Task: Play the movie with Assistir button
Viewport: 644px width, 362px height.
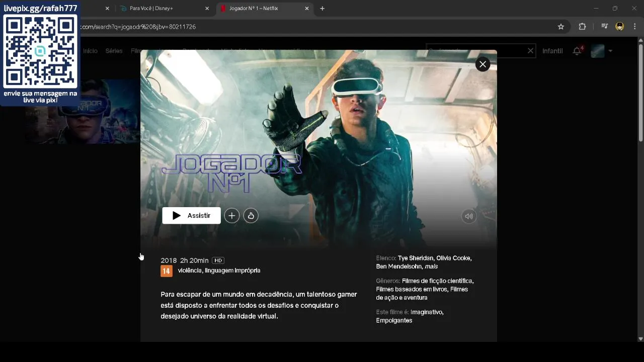Action: click(x=191, y=215)
